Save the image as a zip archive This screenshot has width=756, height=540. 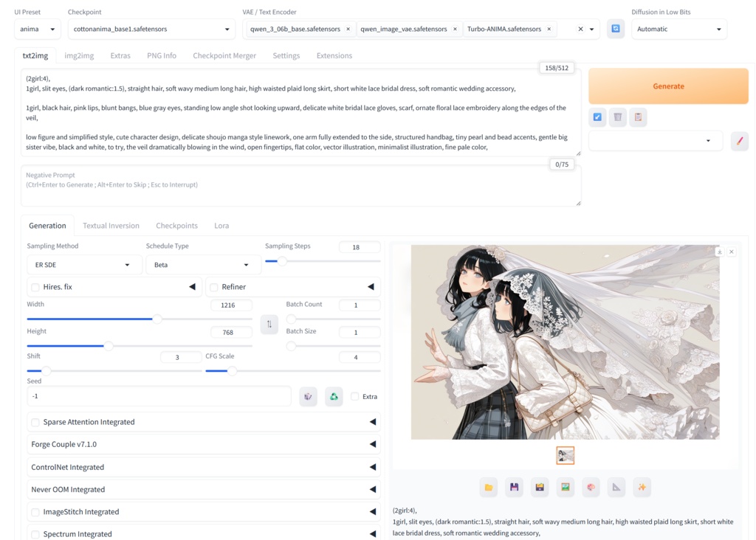coord(540,487)
